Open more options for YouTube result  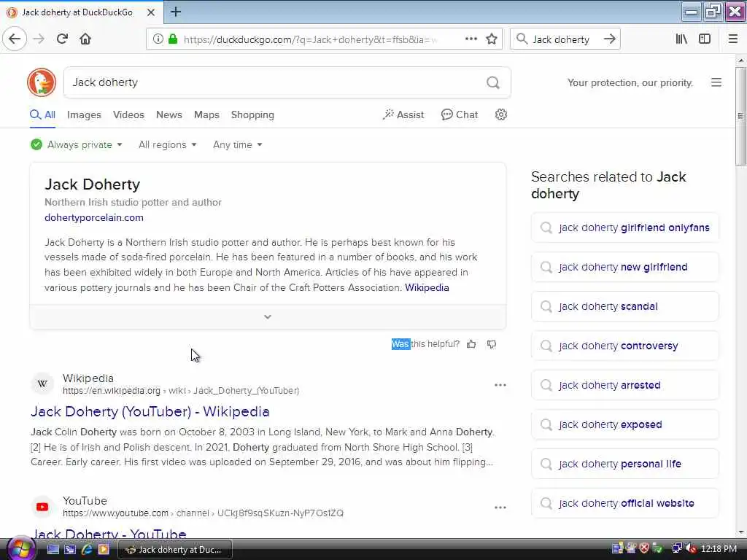point(500,507)
